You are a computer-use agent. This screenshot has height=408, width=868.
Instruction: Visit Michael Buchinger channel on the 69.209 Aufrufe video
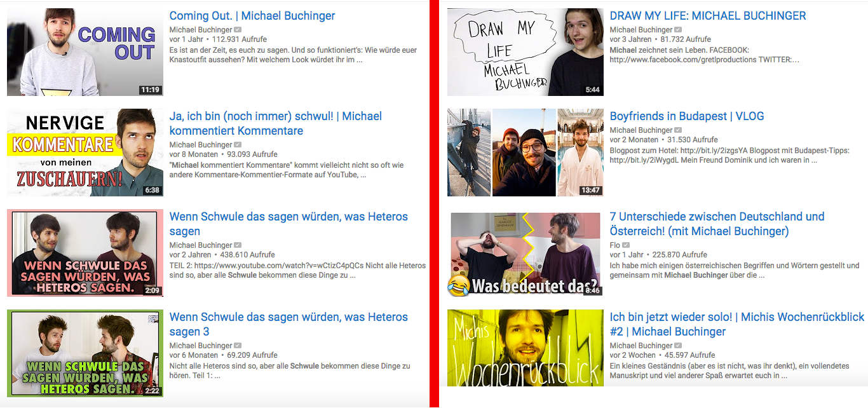(x=200, y=346)
